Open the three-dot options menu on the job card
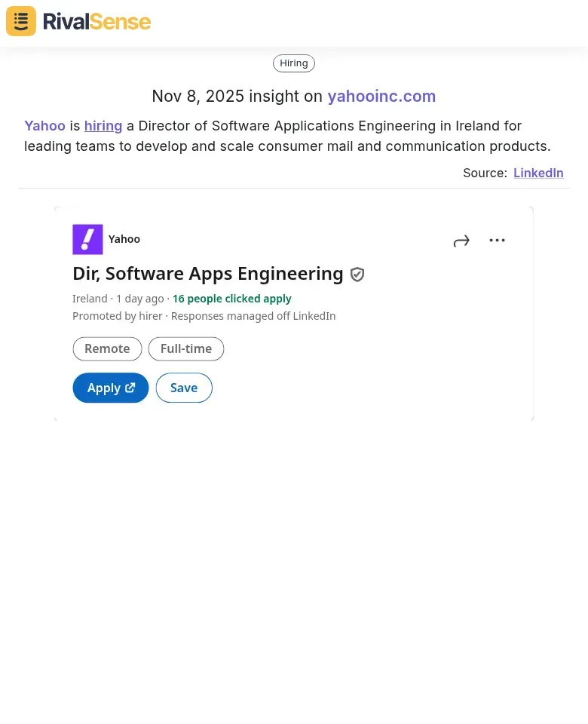The height and width of the screenshot is (724, 588). click(497, 240)
